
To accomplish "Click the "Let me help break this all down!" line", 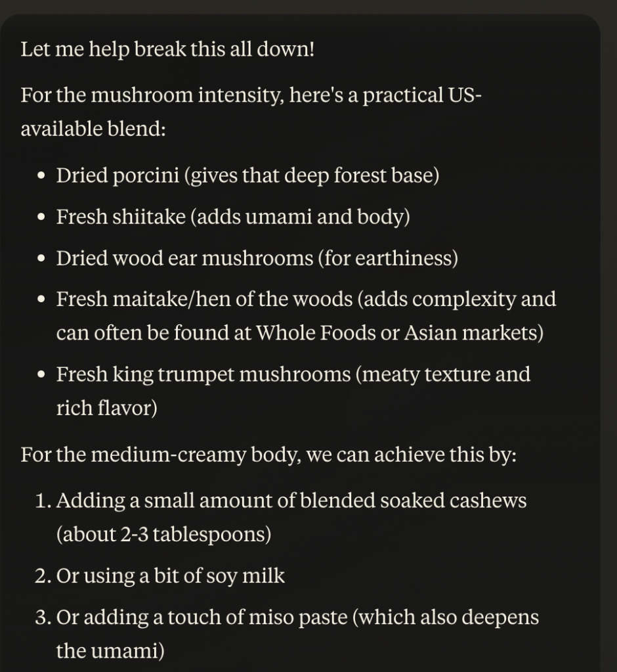I will tap(167, 49).
